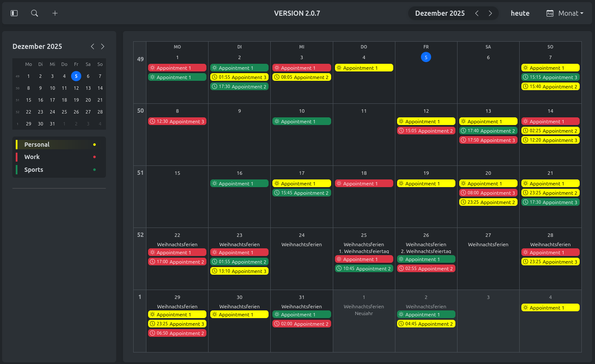Toggle the Work calendar visibility
Viewport: 595px width, 364px height.
[32, 157]
